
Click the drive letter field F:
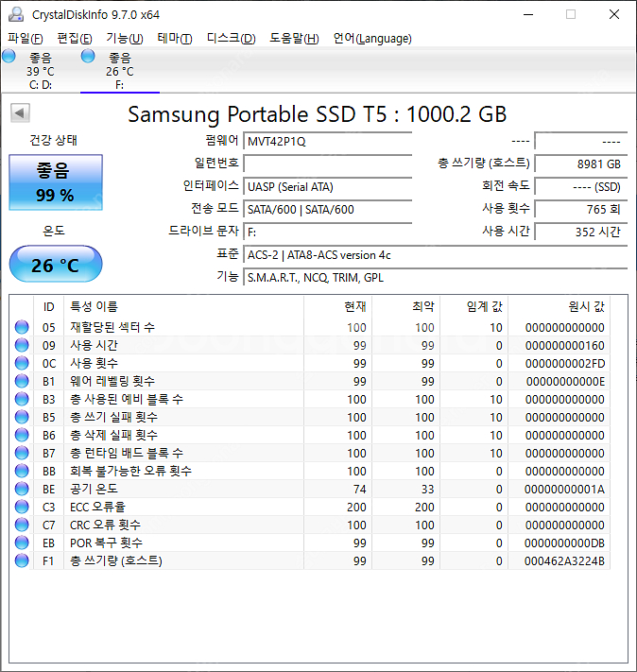click(x=328, y=233)
